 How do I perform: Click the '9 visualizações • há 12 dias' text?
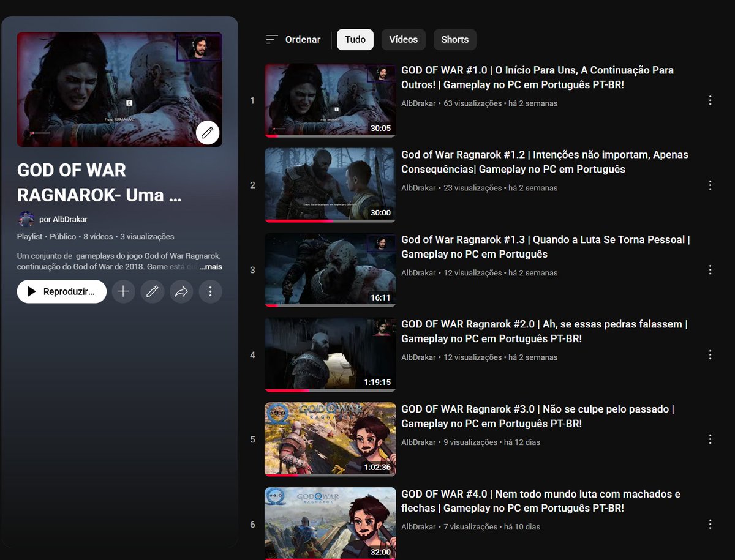[x=492, y=442]
